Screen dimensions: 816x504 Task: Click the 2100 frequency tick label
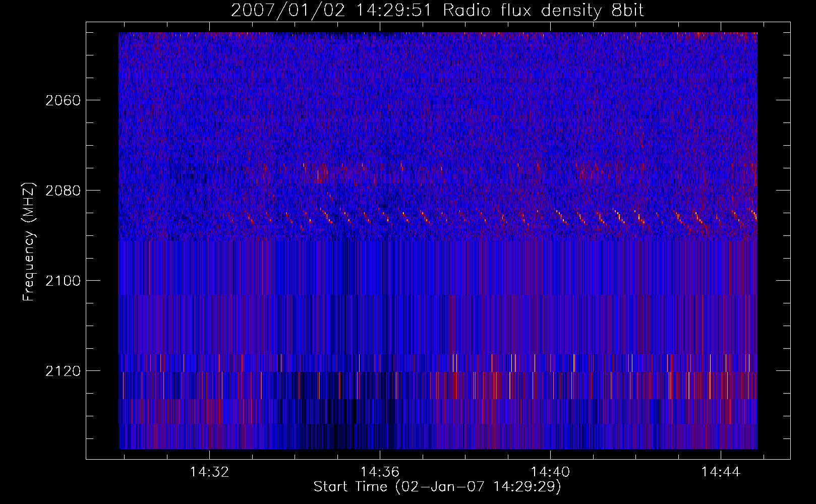(63, 281)
